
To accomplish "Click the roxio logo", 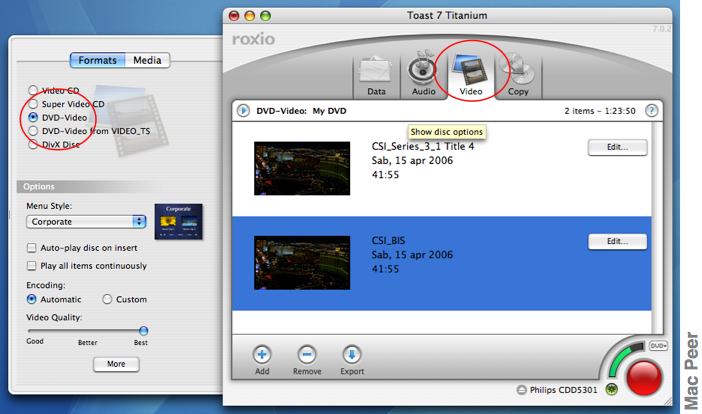I will pos(253,39).
